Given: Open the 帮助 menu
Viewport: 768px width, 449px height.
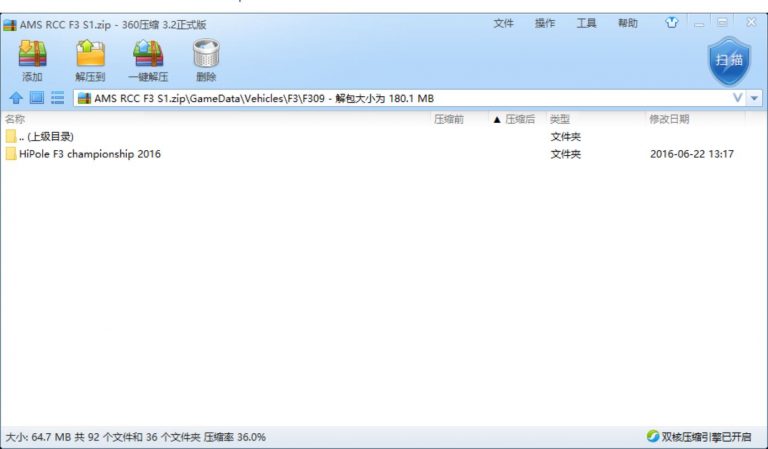Looking at the screenshot, I should (x=627, y=23).
